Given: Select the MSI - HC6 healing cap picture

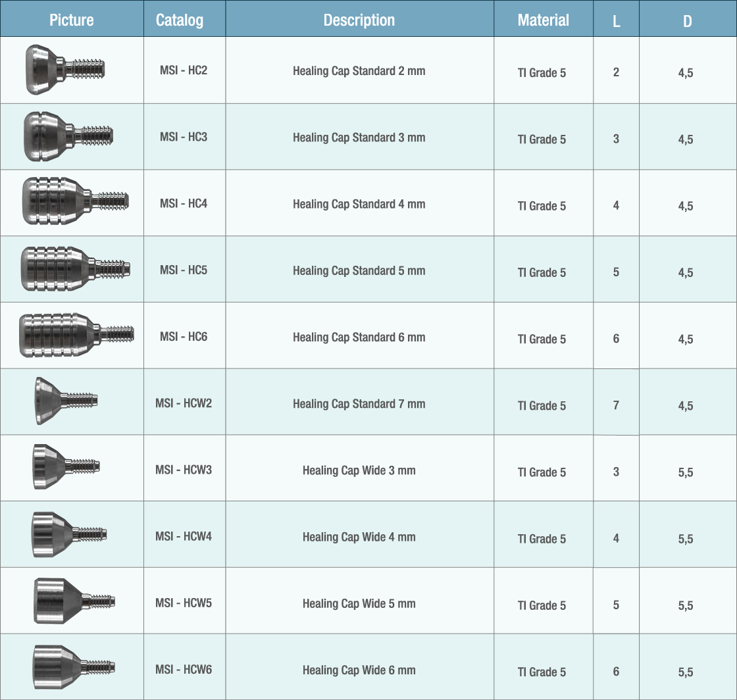Looking at the screenshot, I should pyautogui.click(x=76, y=336).
